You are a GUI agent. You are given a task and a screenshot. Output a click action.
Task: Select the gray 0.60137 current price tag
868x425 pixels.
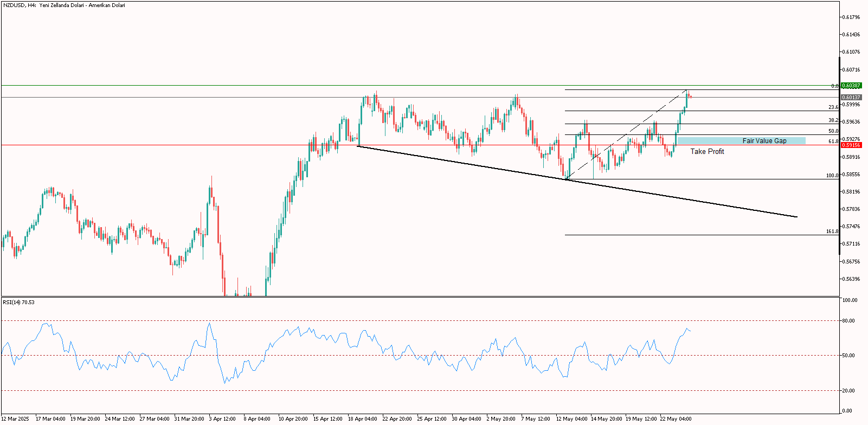click(851, 98)
